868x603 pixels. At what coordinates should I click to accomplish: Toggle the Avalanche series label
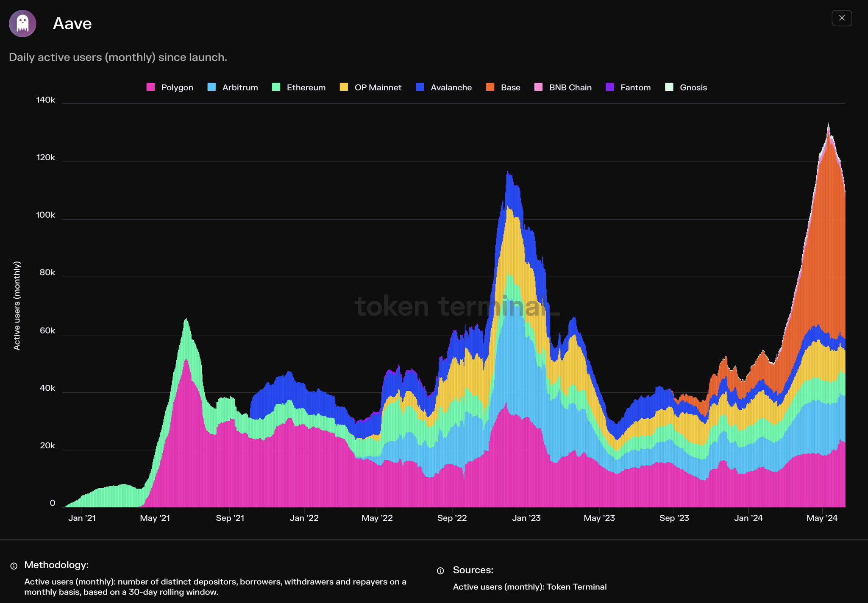(x=451, y=88)
